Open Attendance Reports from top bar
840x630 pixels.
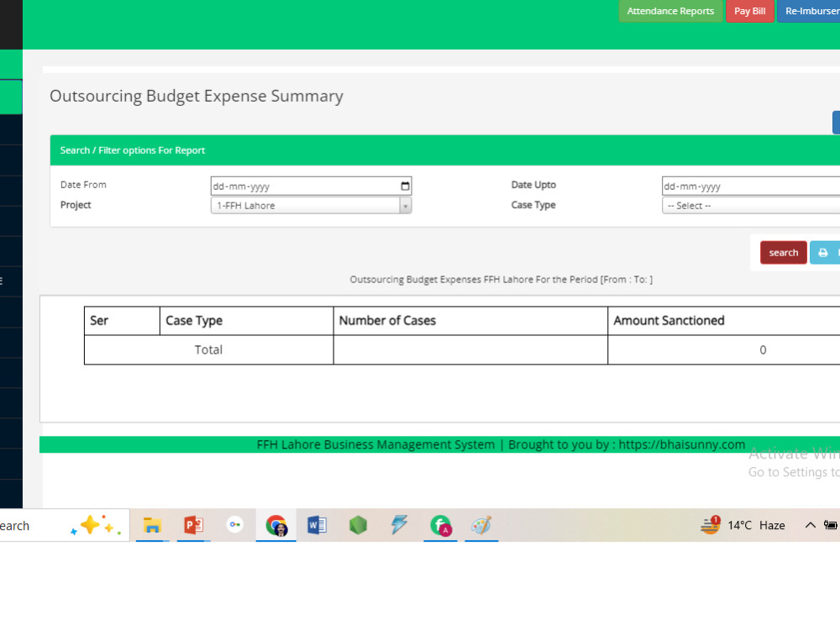pos(670,11)
